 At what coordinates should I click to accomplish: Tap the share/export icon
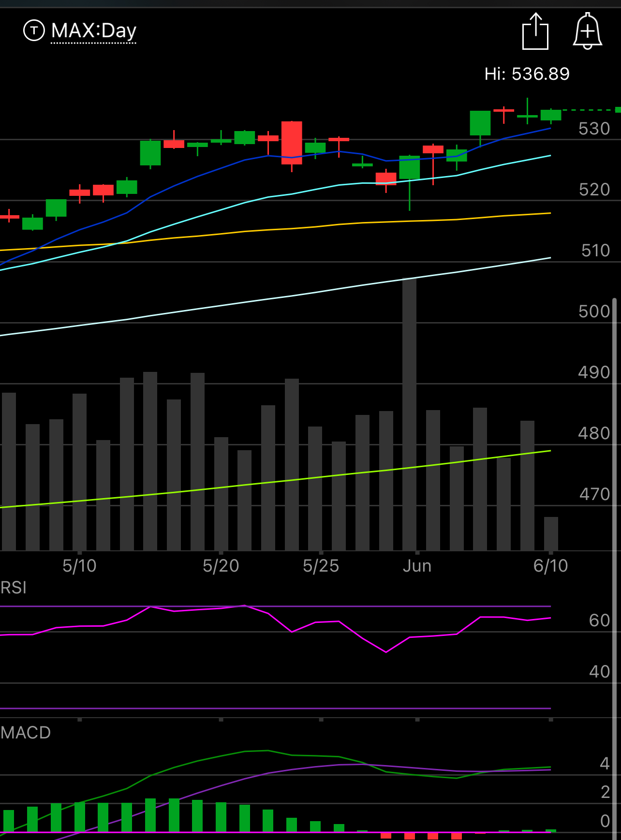(x=535, y=31)
